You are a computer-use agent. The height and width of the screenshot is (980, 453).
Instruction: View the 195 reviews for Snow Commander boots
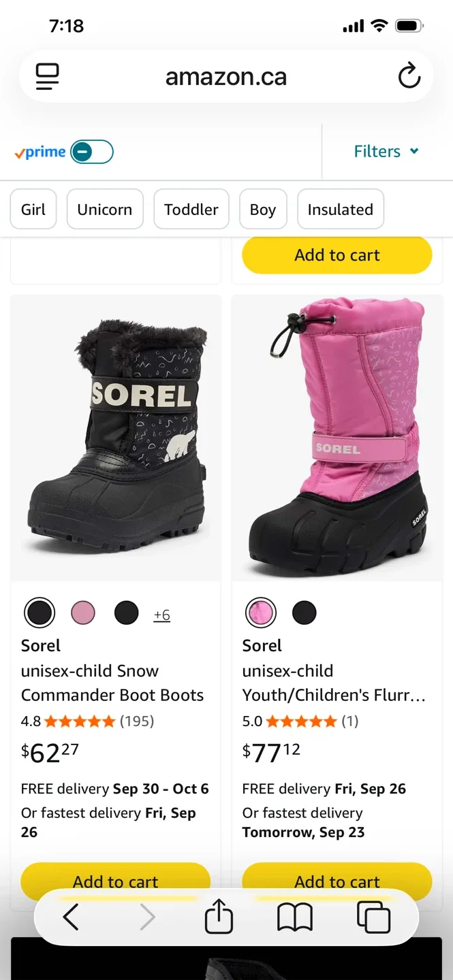click(137, 721)
